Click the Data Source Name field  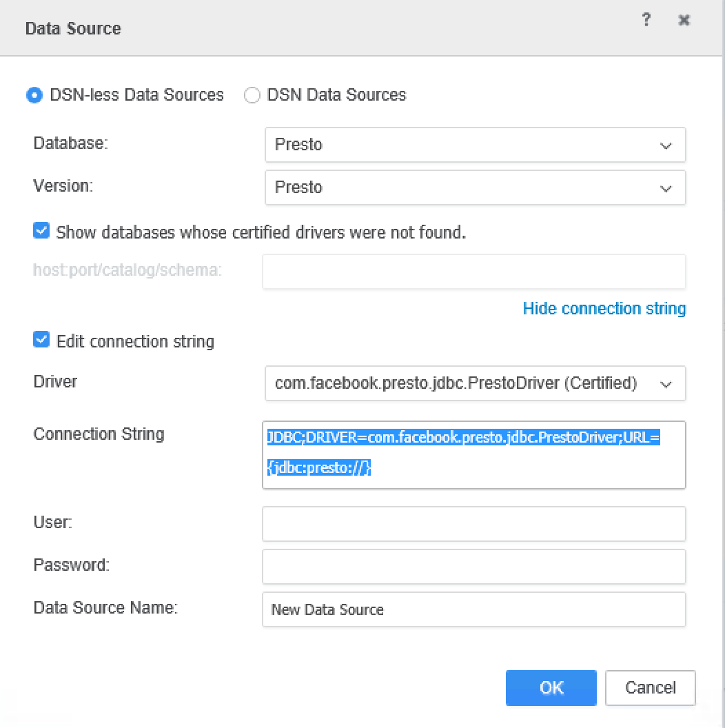pyautogui.click(x=473, y=609)
